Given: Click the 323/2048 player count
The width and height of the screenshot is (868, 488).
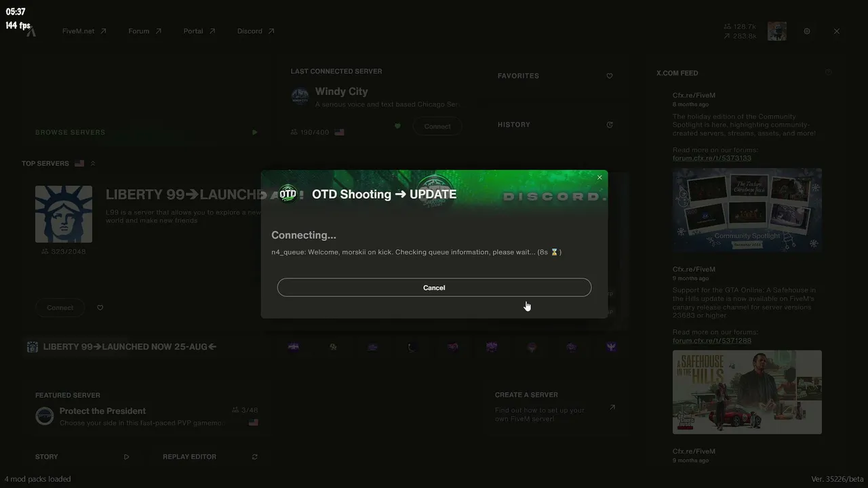Looking at the screenshot, I should point(64,251).
